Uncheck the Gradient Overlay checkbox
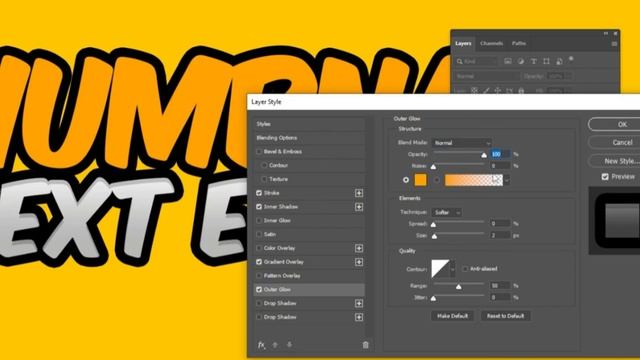The image size is (640, 360). [x=259, y=262]
